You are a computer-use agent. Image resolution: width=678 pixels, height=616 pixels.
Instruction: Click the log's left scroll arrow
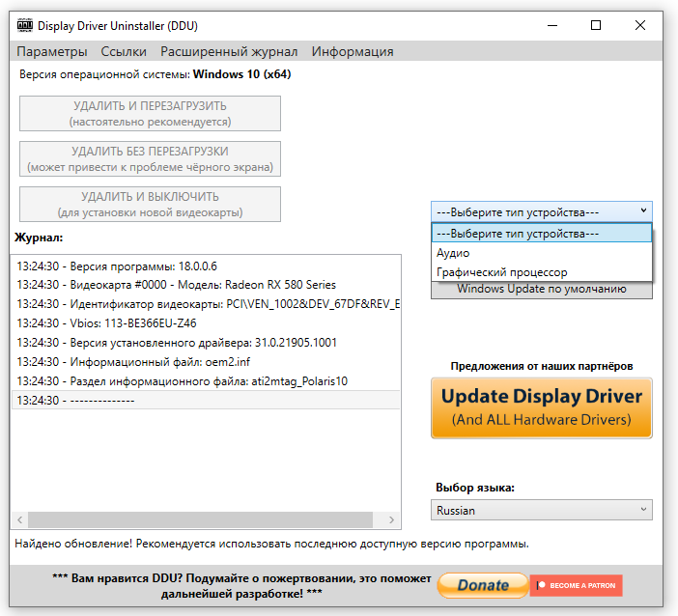pos(20,520)
